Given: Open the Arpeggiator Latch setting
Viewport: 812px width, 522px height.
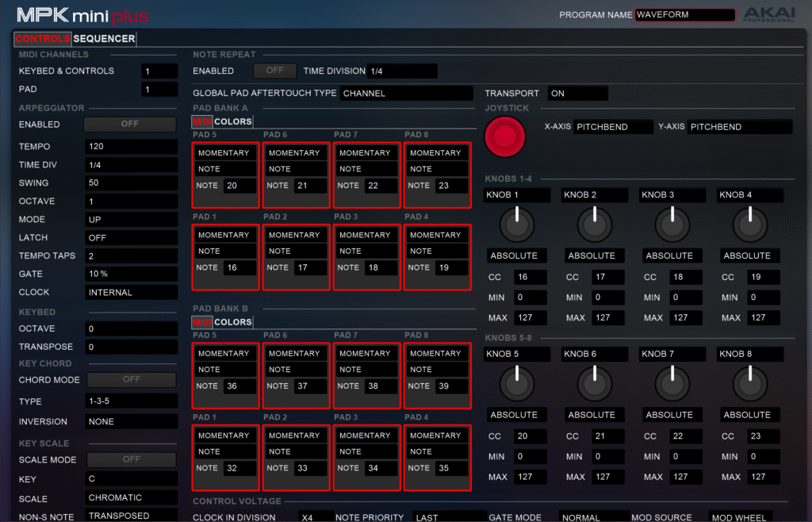Looking at the screenshot, I should [132, 238].
